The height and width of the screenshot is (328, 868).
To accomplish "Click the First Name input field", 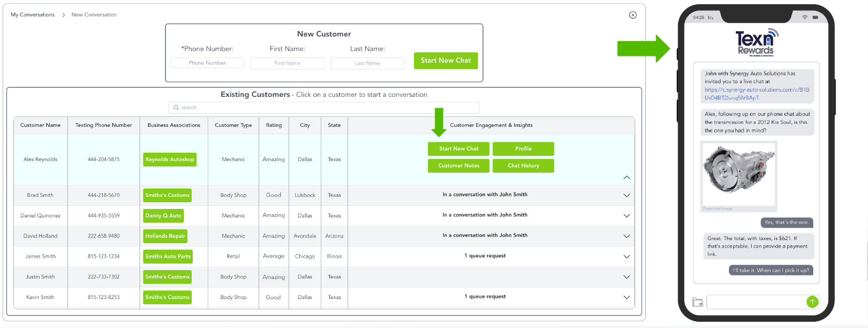I will pyautogui.click(x=288, y=63).
